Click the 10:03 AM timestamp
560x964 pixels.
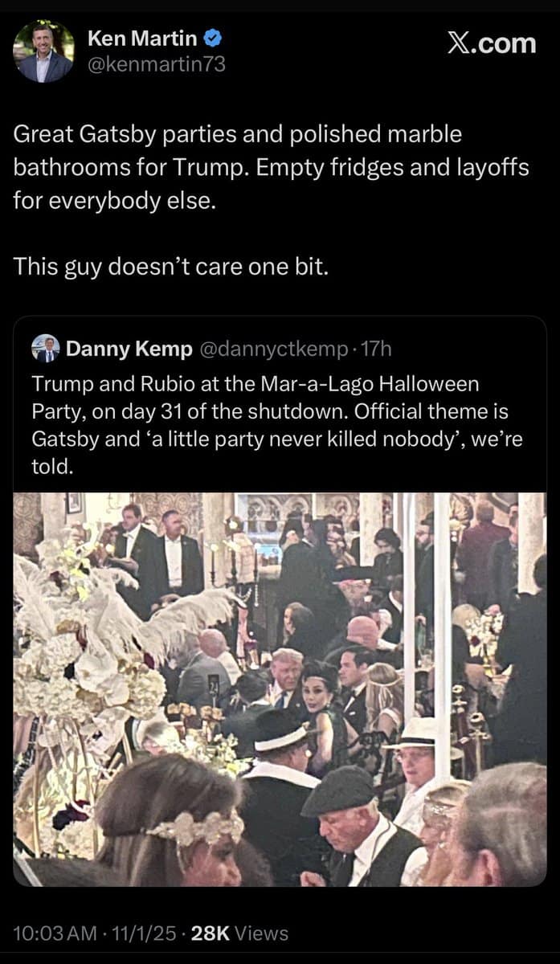coord(52,933)
